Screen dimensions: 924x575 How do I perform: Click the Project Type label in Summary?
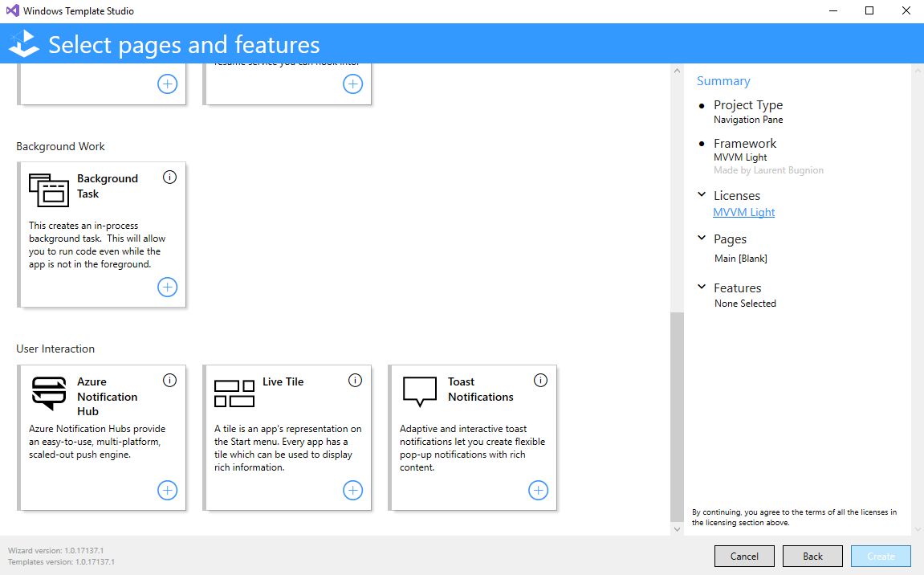click(748, 105)
